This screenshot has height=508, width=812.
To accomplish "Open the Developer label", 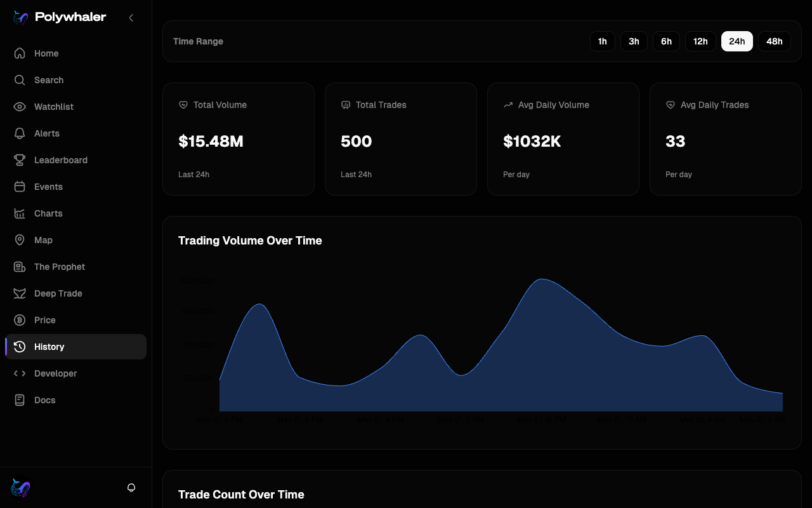I will tap(55, 373).
